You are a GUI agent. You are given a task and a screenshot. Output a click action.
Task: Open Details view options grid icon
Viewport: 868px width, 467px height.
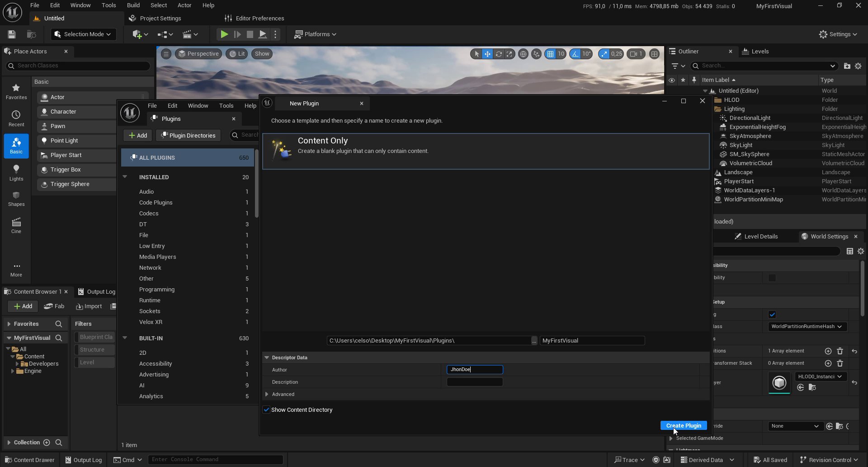tap(850, 251)
